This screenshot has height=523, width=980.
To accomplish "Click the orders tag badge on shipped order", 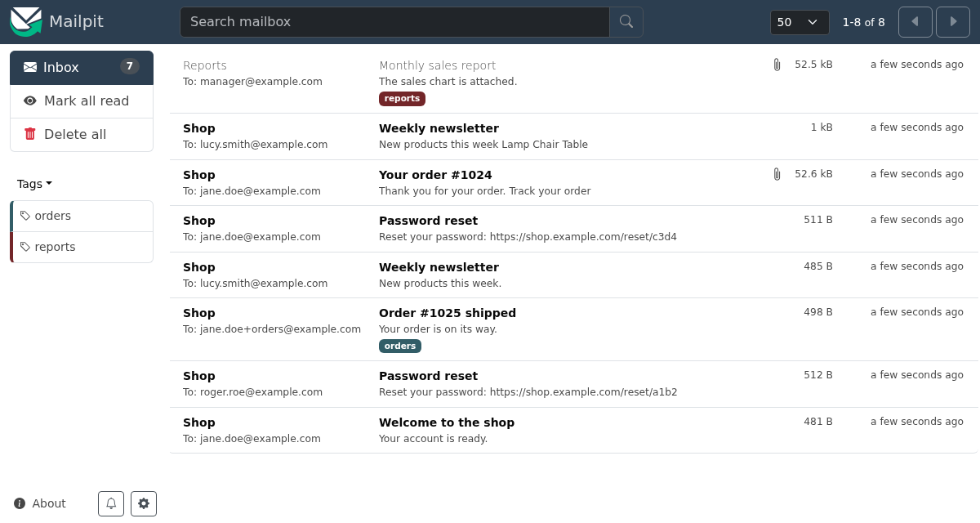I will (x=400, y=346).
